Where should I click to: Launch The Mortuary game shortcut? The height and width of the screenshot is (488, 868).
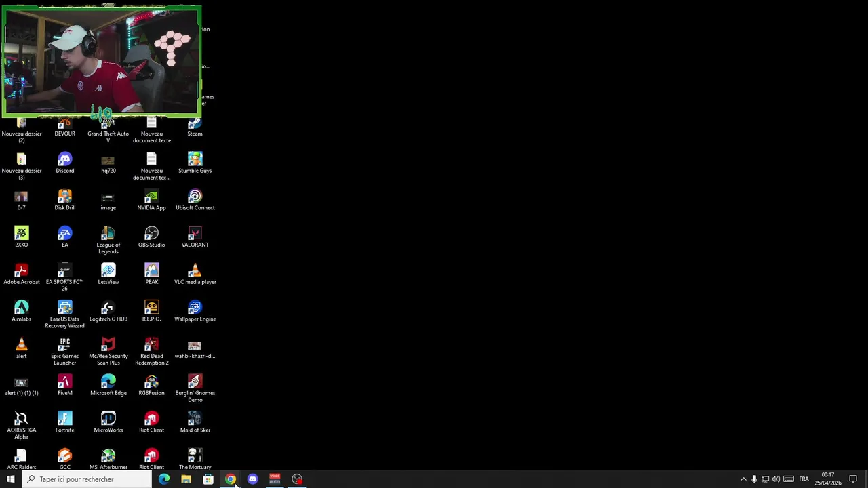click(x=195, y=459)
